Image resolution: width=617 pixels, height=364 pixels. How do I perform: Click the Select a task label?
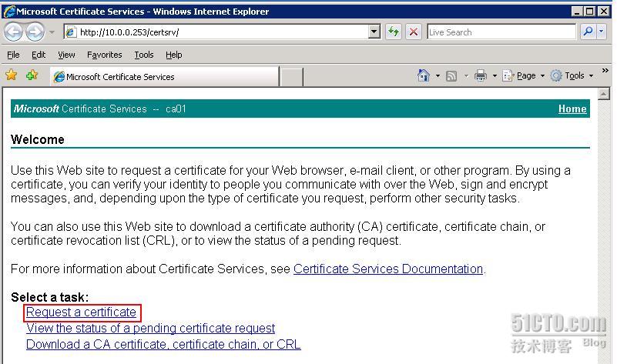click(50, 297)
